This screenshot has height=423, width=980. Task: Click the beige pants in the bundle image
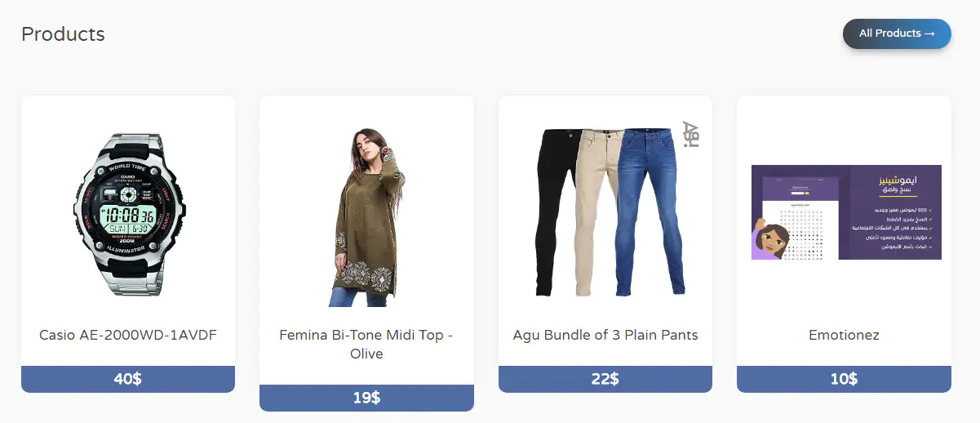coord(596,212)
